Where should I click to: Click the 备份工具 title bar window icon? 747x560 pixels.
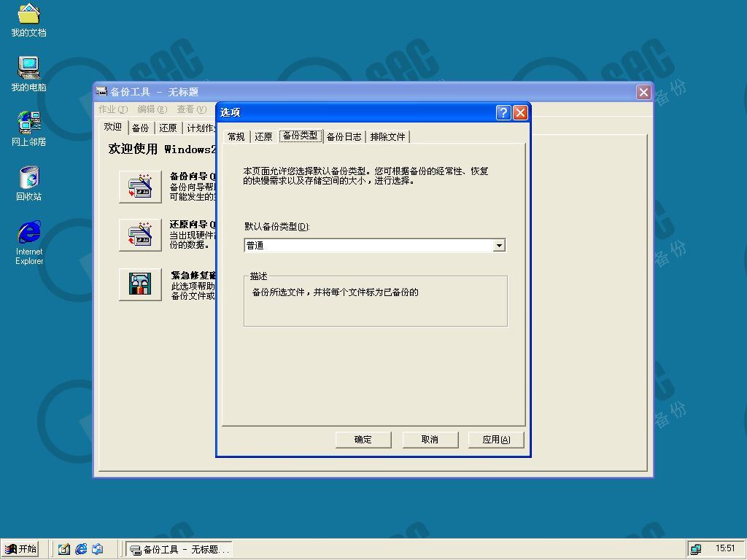click(x=101, y=91)
